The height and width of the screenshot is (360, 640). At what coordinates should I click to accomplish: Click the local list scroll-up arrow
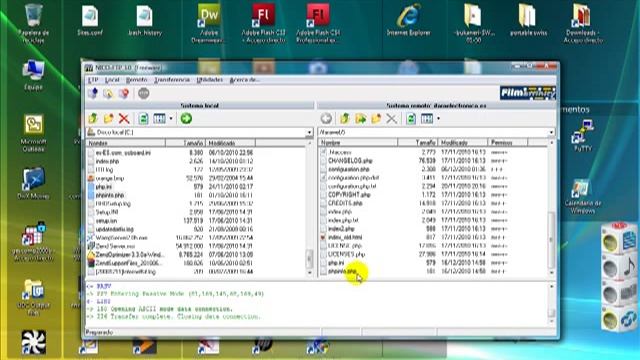tap(309, 143)
